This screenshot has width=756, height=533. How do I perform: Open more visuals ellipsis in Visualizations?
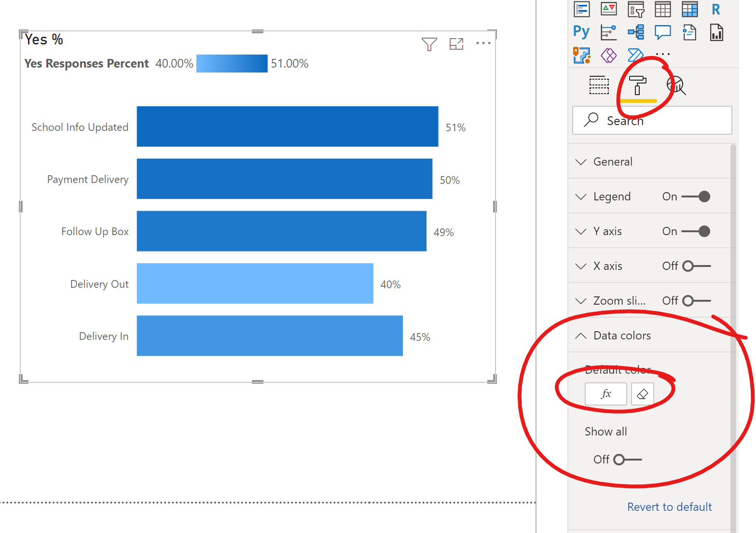663,54
